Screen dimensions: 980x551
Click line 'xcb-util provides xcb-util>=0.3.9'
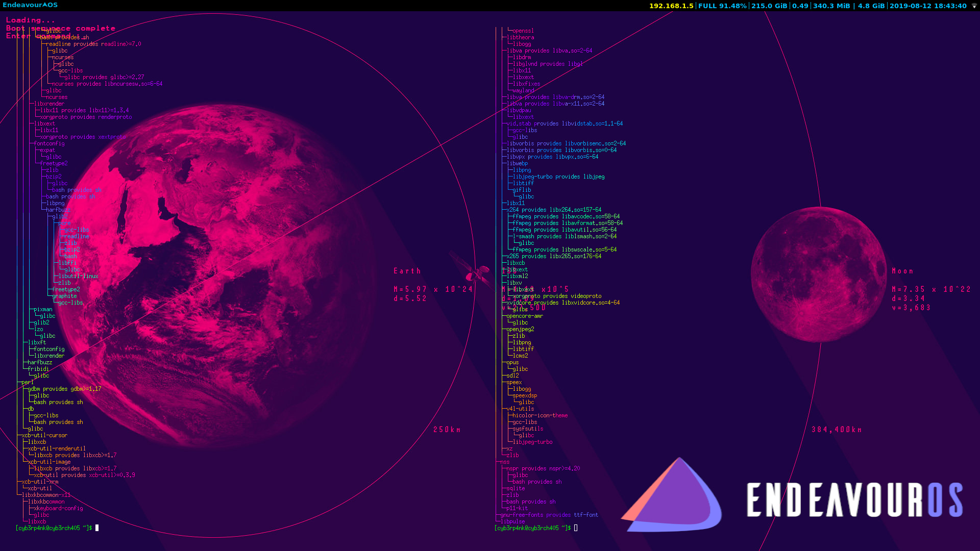84,475
